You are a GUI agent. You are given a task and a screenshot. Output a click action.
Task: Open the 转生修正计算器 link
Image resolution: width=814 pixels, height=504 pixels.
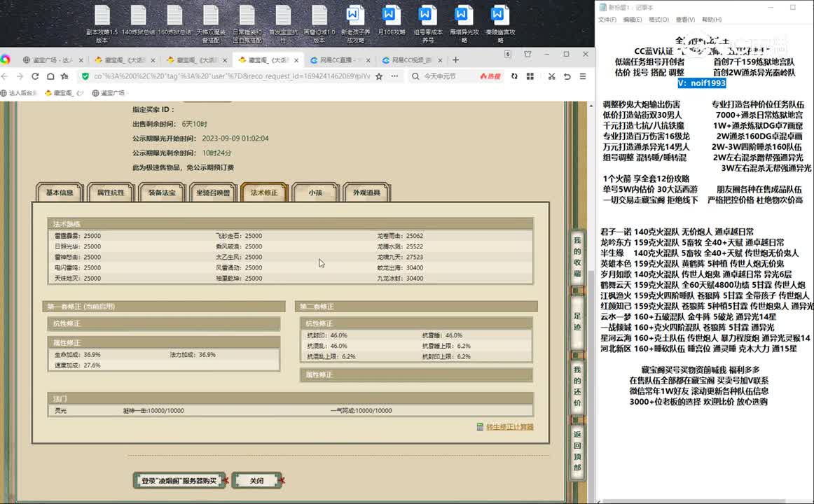tap(510, 427)
